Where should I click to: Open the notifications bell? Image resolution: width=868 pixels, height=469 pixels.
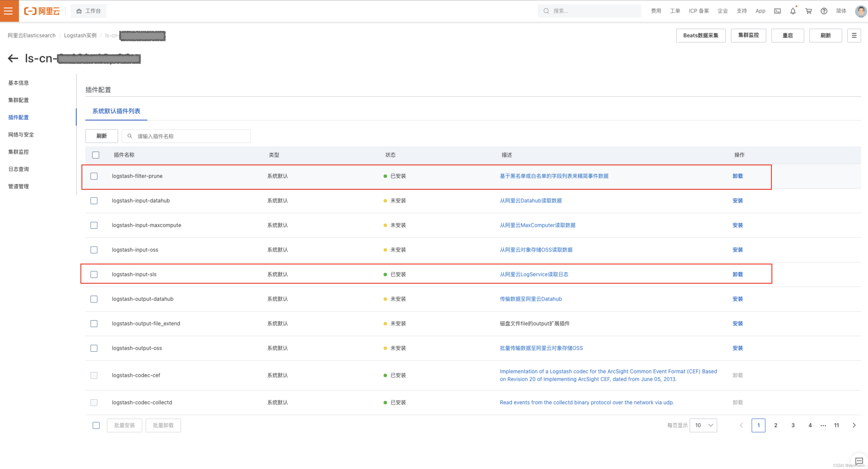[x=793, y=11]
